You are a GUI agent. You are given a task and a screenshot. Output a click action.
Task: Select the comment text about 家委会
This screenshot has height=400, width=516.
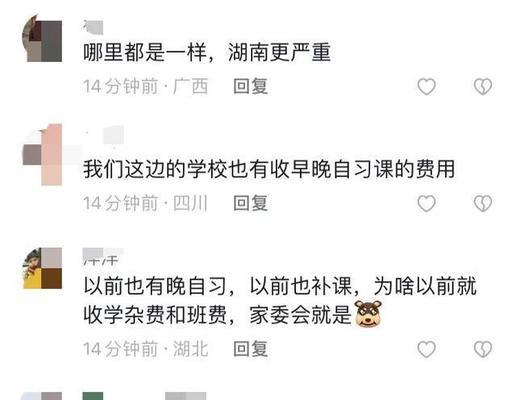280,300
